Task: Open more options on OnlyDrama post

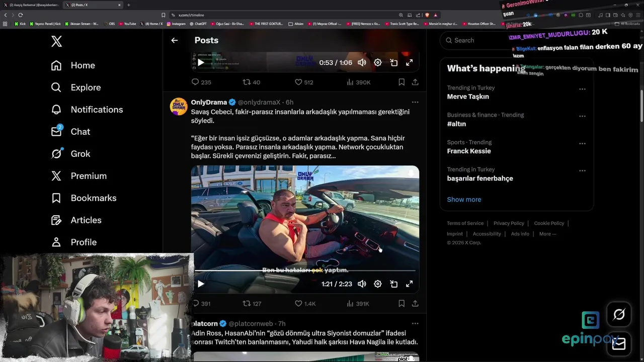Action: (415, 102)
